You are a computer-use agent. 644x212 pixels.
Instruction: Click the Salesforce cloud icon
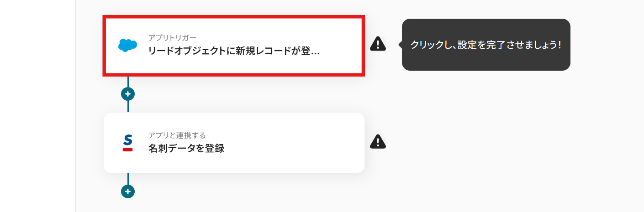pos(128,45)
